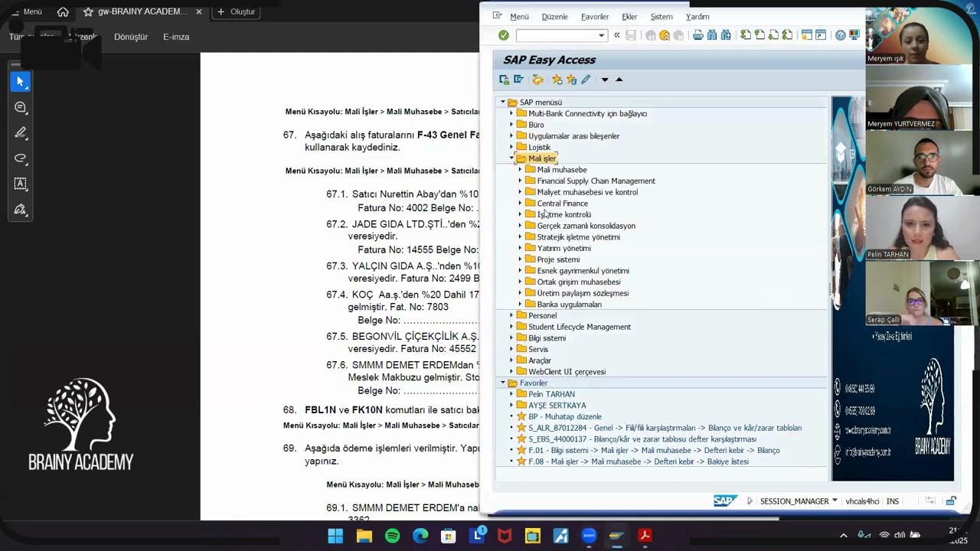Open the Favoriler menu in SAP
Screen dimensions: 980x551
click(x=595, y=17)
